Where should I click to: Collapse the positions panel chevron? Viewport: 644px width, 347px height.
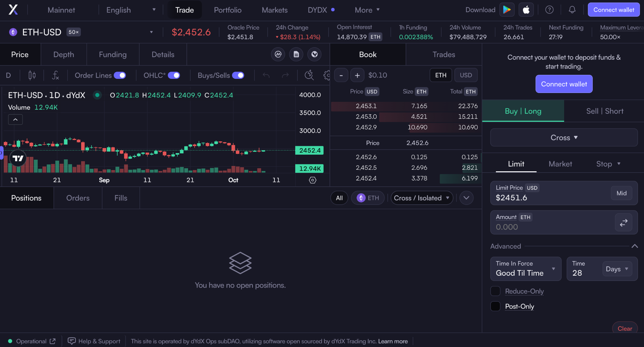click(x=466, y=198)
